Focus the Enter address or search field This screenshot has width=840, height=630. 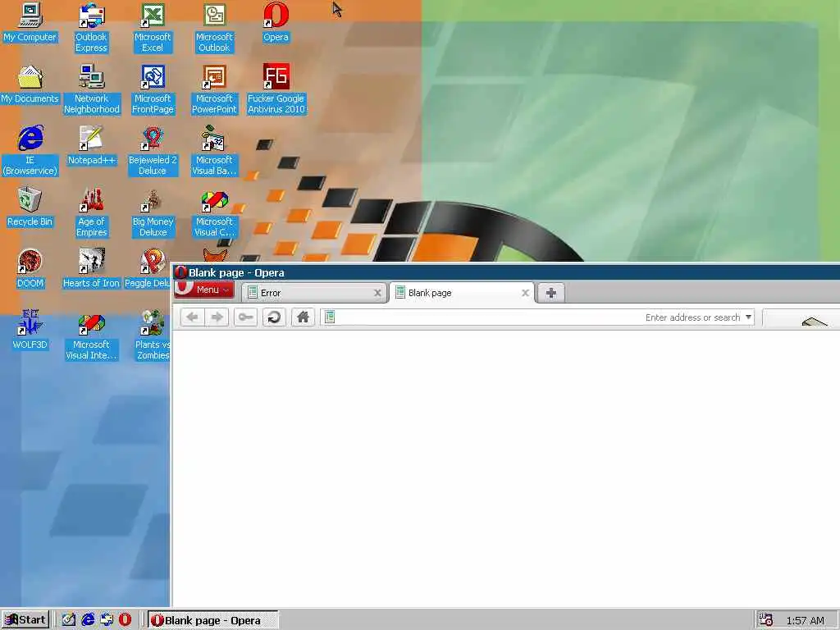[x=536, y=317]
